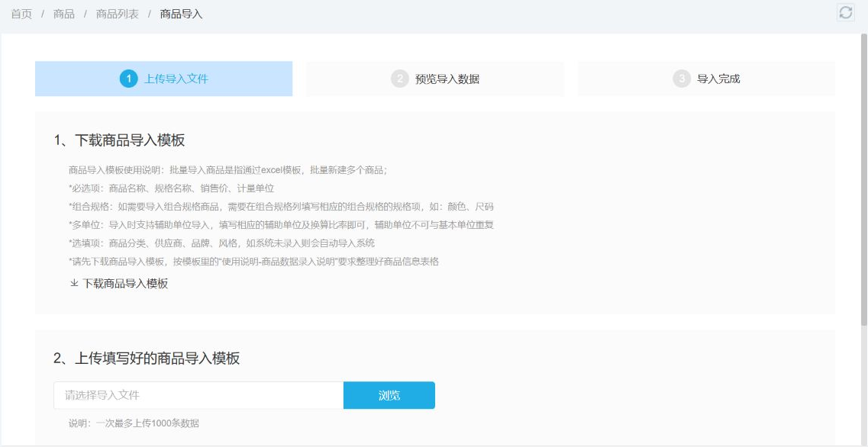This screenshot has width=868, height=447.
Task: Click the refresh icon at top right
Action: click(x=845, y=12)
